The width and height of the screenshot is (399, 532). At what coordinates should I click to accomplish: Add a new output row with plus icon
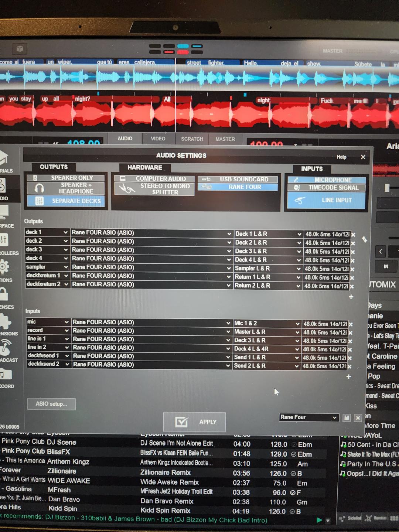[351, 297]
